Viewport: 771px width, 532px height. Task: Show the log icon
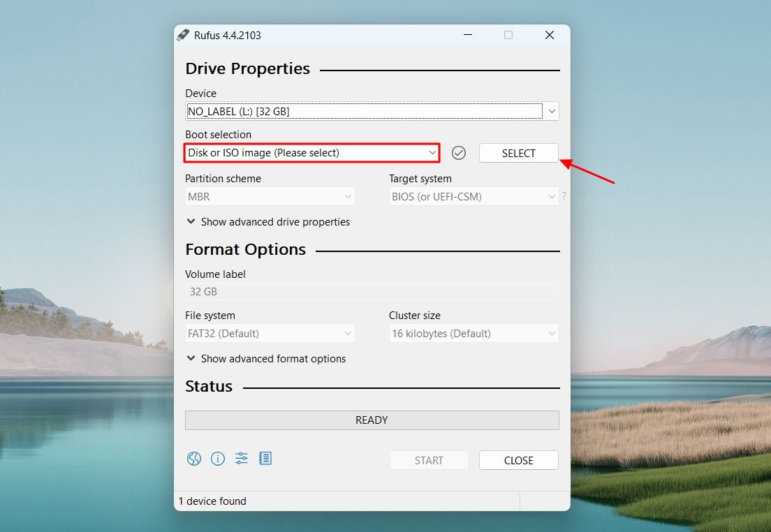coord(265,459)
